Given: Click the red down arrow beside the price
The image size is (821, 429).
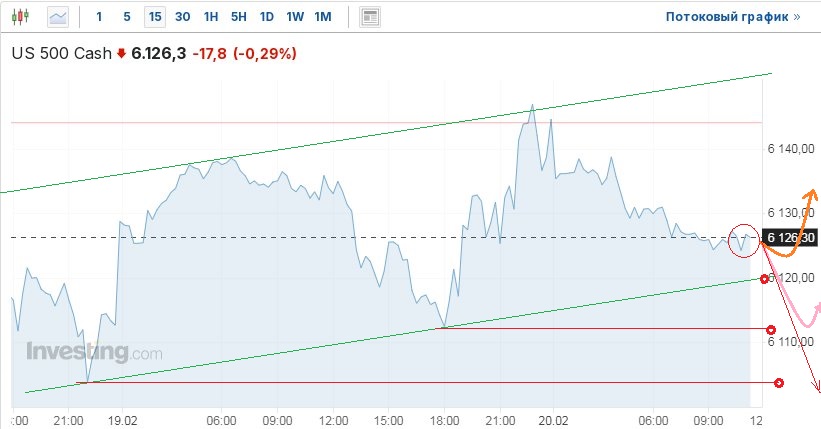Looking at the screenshot, I should (x=122, y=54).
